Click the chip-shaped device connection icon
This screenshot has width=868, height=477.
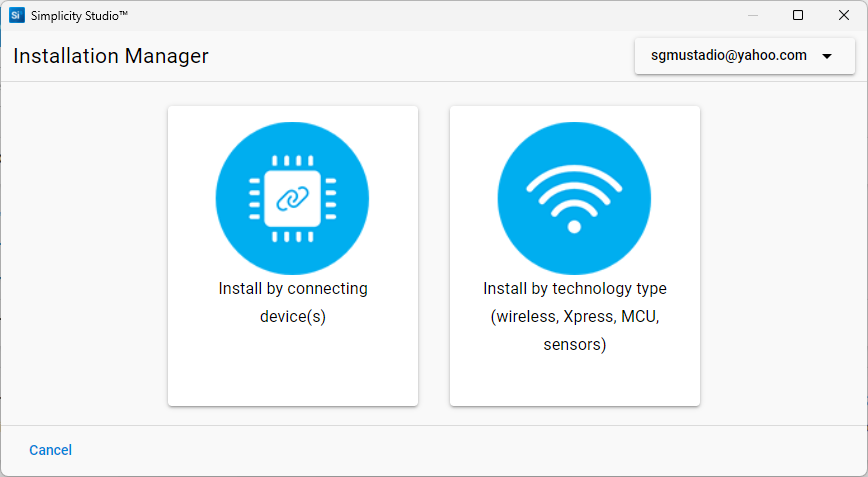292,198
